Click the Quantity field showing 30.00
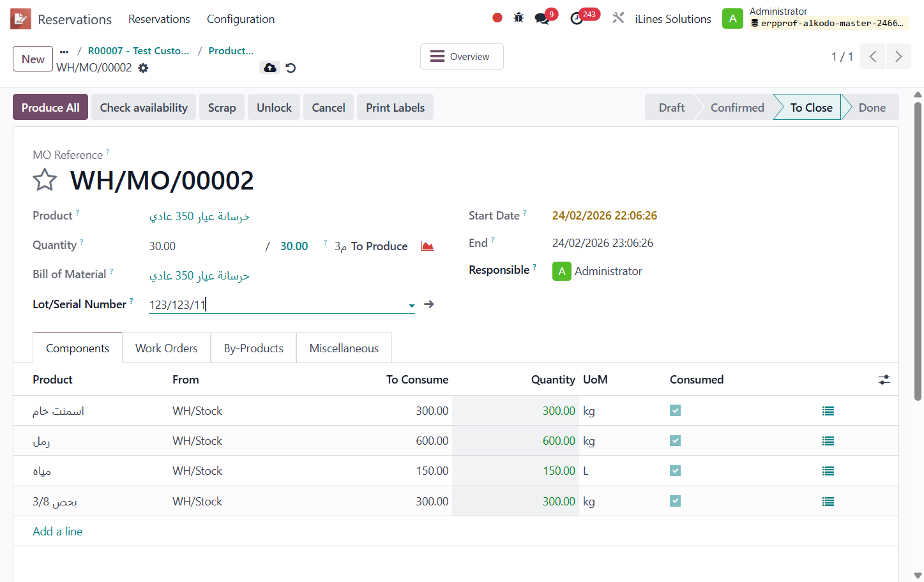This screenshot has height=582, width=924. (203, 246)
